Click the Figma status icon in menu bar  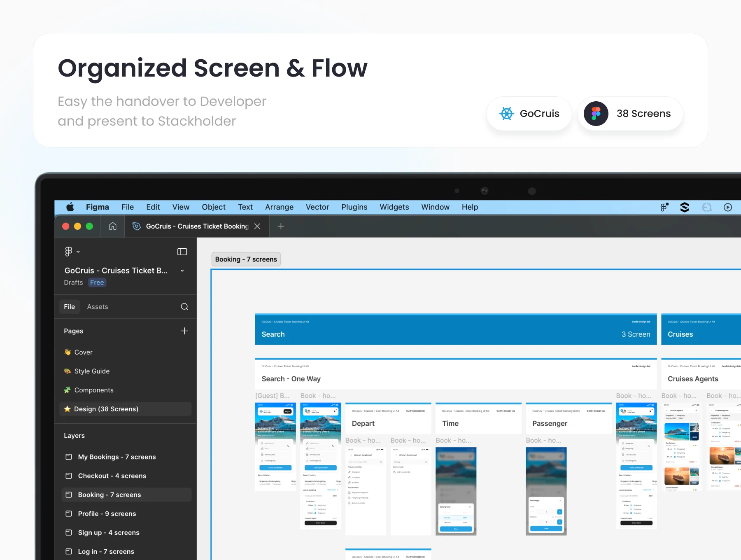point(664,207)
